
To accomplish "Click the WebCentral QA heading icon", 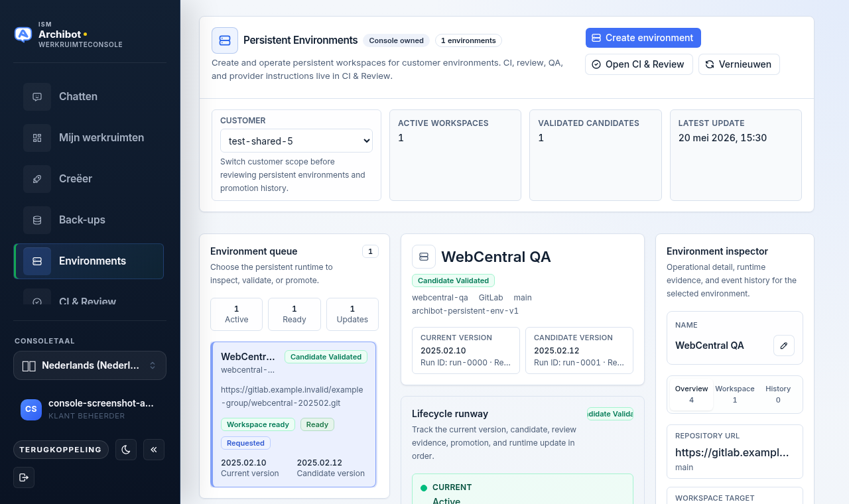I will pyautogui.click(x=424, y=257).
